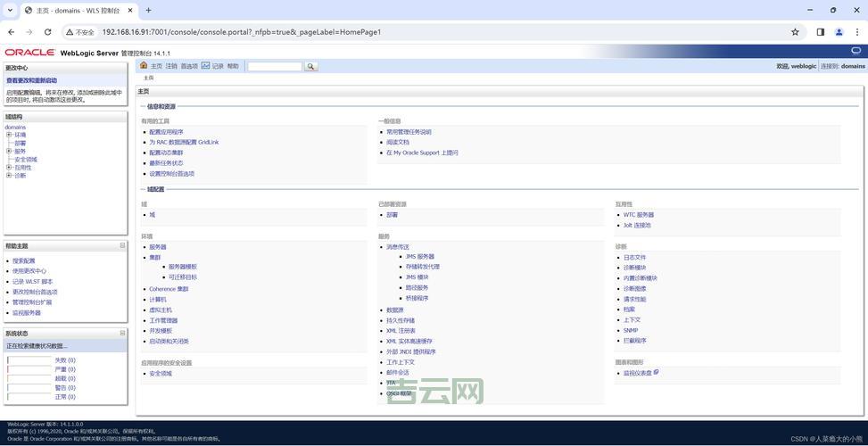This screenshot has height=446, width=868.
Task: Open the browser side panel icon
Action: [820, 32]
